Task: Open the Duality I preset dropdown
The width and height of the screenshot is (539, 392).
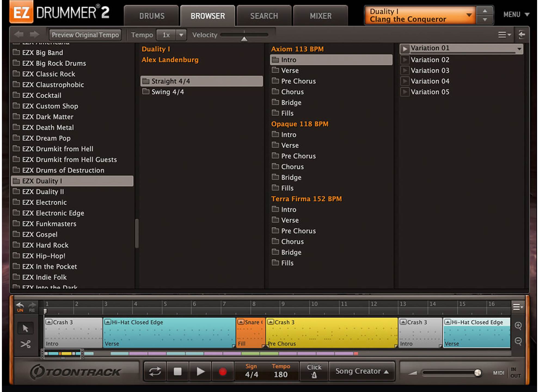Action: [x=469, y=15]
